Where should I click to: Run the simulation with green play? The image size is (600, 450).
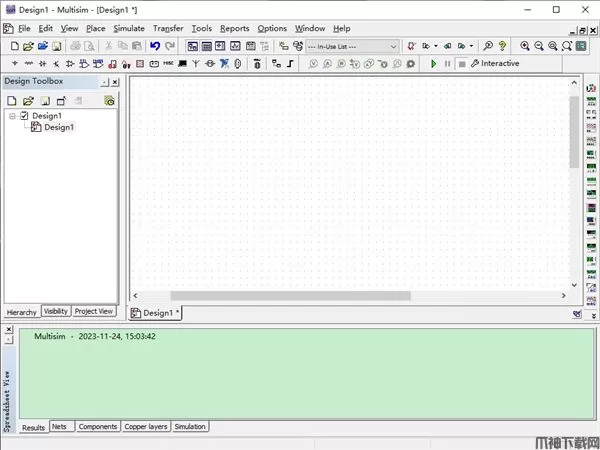(434, 64)
